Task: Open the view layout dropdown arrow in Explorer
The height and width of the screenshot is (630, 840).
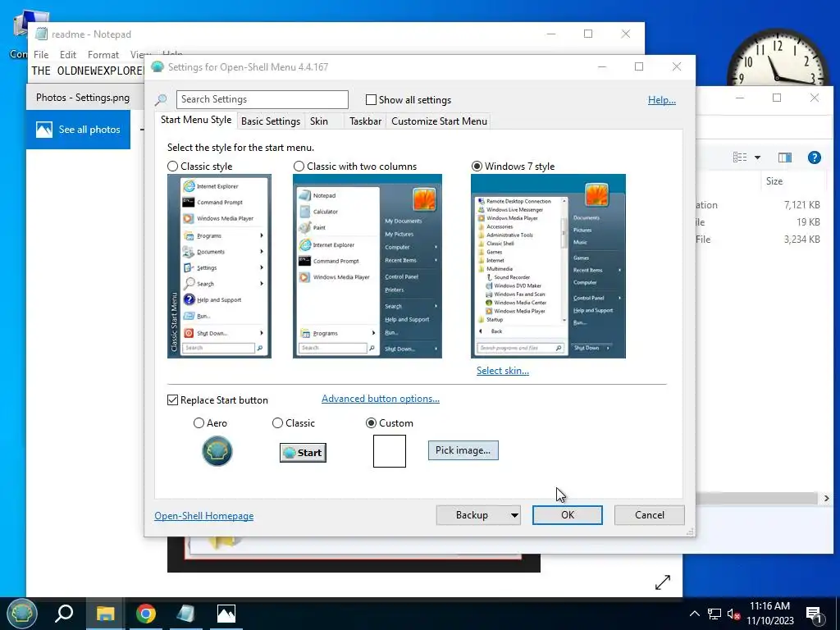Action: pyautogui.click(x=757, y=157)
